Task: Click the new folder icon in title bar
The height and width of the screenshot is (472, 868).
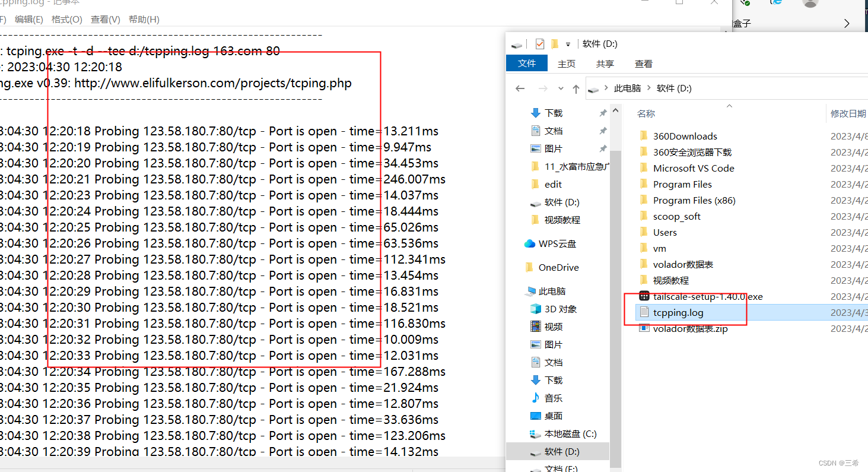Action: coord(555,44)
